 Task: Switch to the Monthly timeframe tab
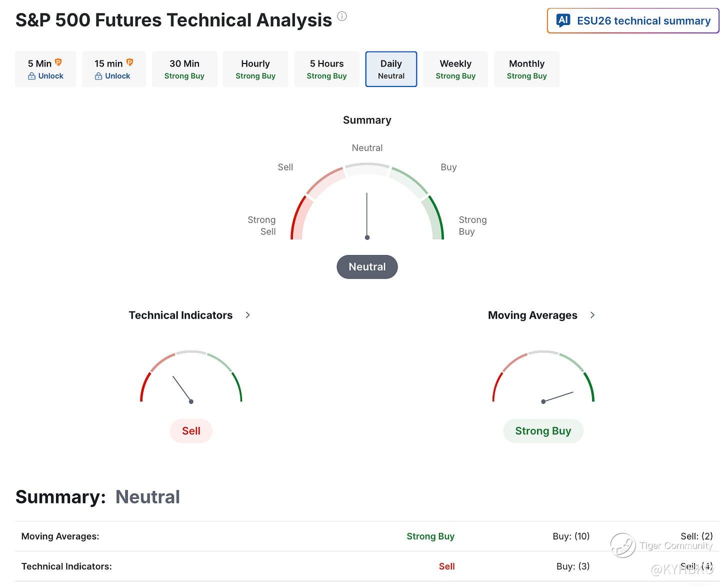(526, 69)
